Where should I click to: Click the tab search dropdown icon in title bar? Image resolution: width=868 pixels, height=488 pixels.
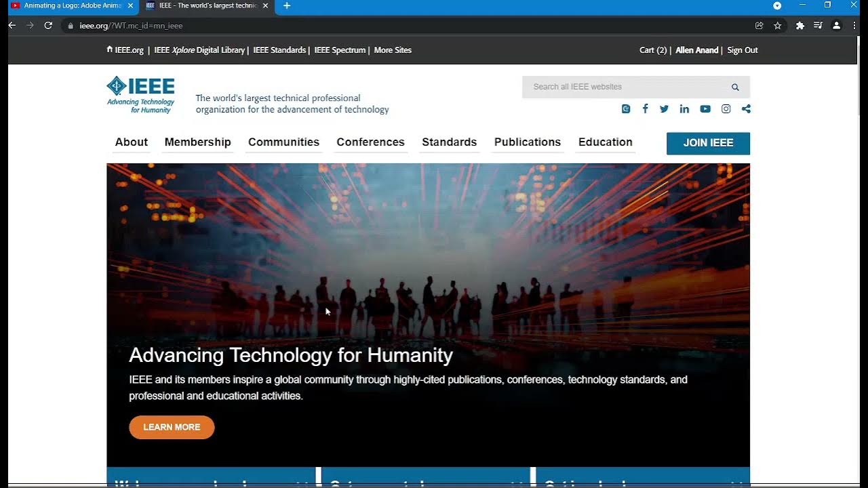(x=777, y=5)
